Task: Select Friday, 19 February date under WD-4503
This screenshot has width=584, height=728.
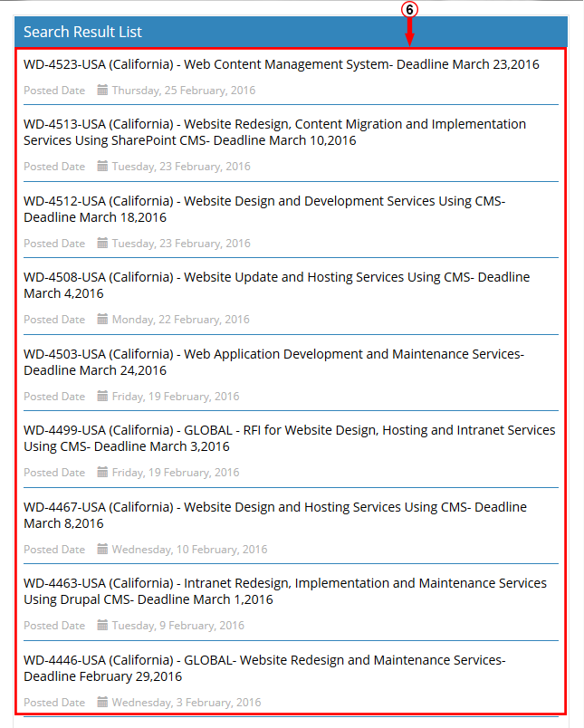Action: (x=176, y=397)
